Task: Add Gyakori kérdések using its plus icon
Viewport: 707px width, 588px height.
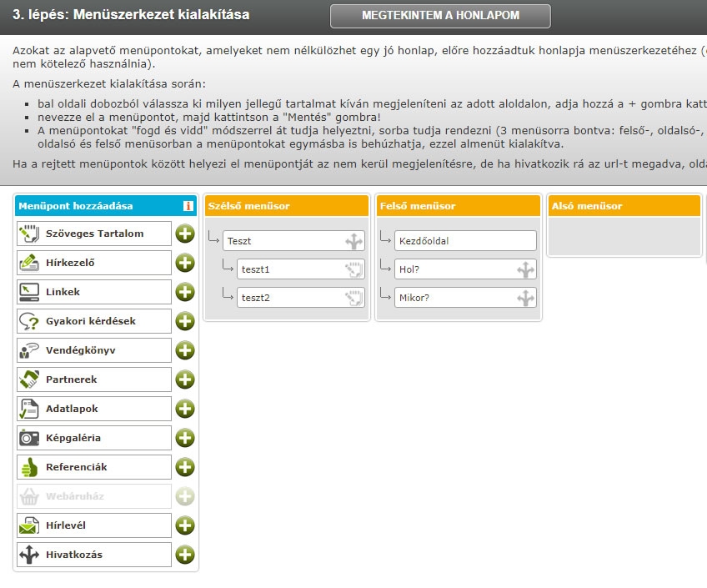Action: click(184, 322)
